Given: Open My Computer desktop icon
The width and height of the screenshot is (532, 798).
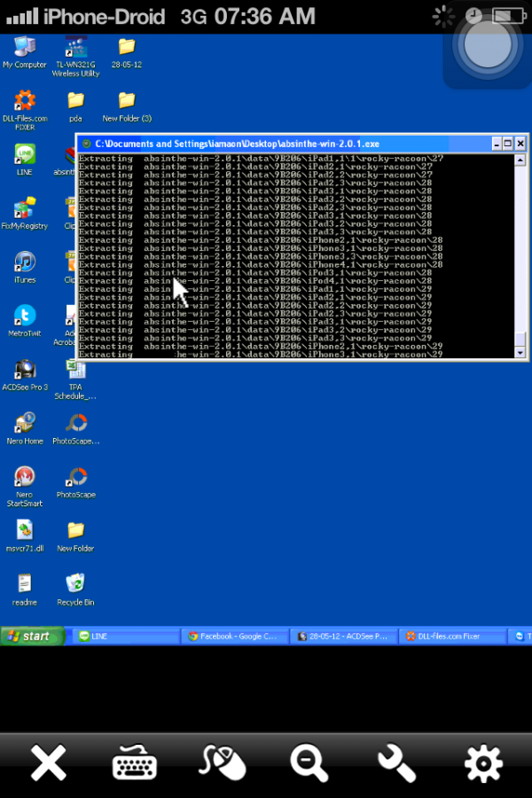Looking at the screenshot, I should click(25, 53).
